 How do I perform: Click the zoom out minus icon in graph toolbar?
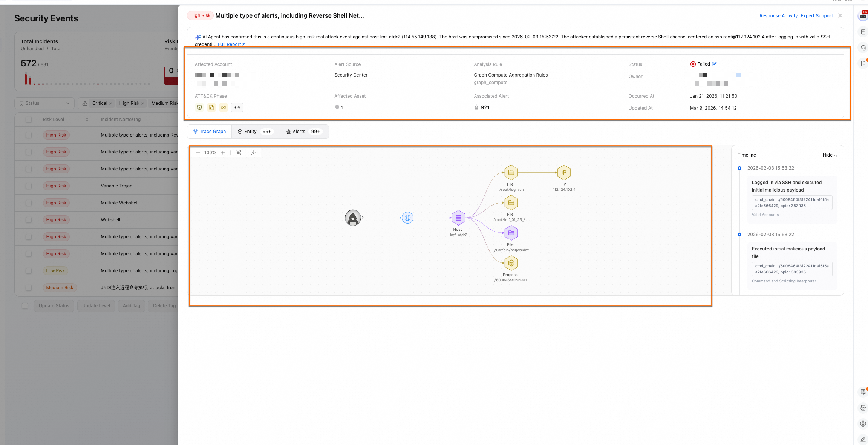(198, 153)
